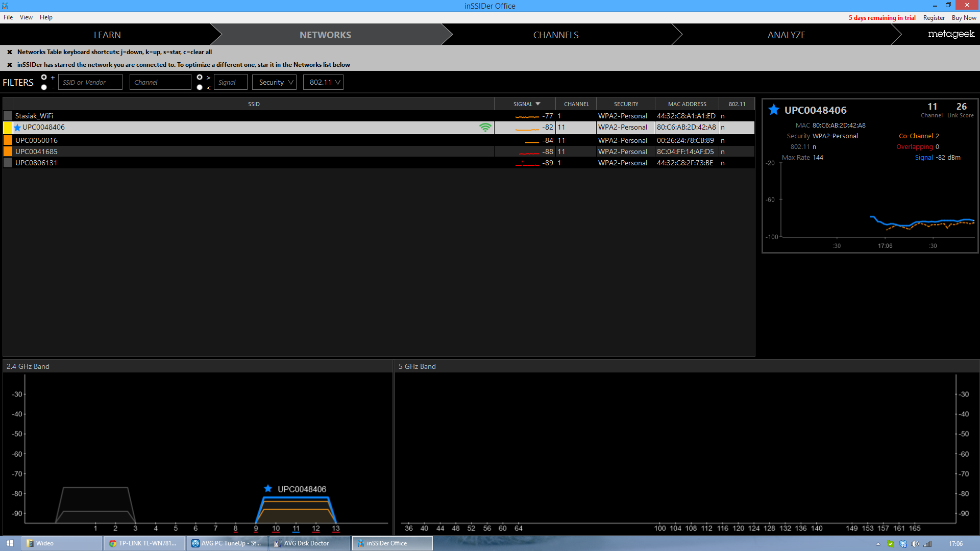Click the blue star in details panel
Viewport: 980px width, 551px height.
coord(774,110)
